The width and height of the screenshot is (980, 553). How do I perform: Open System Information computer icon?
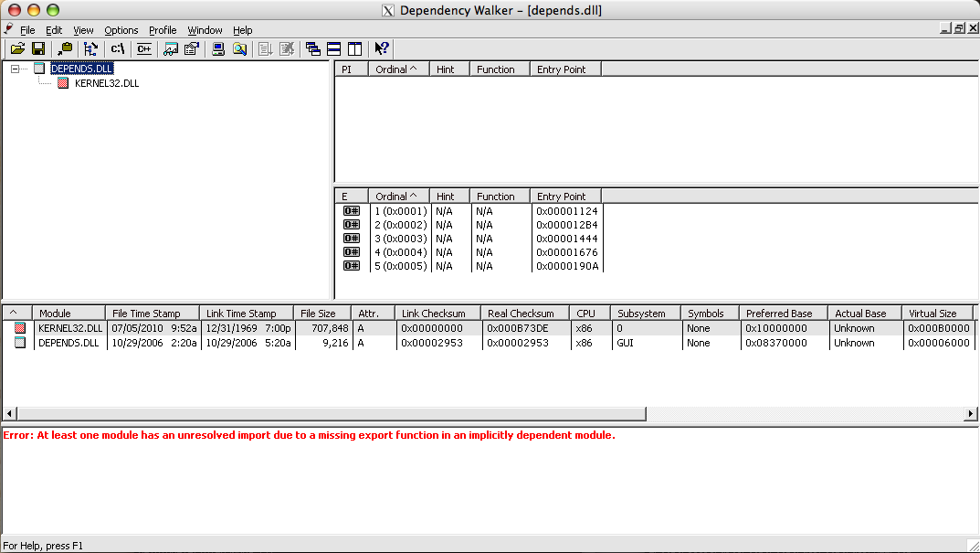(218, 48)
